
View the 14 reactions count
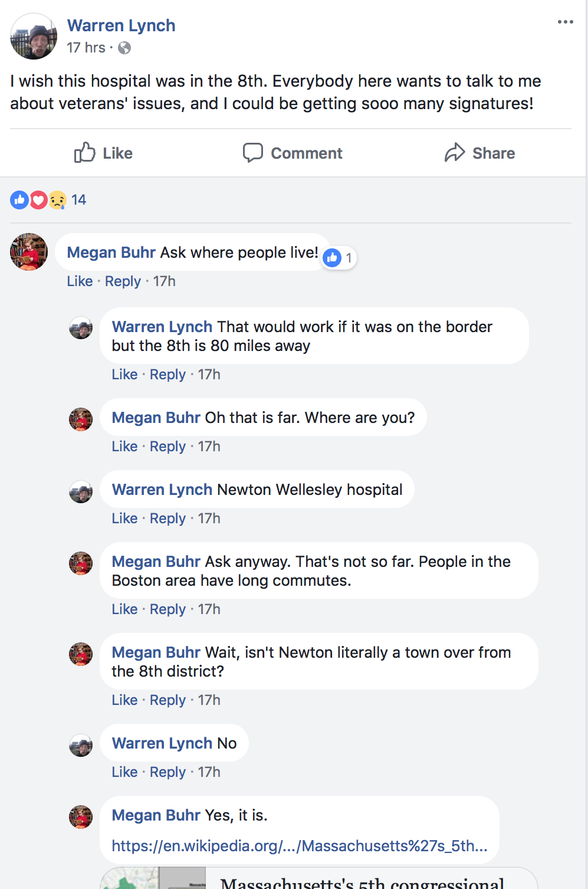(79, 200)
